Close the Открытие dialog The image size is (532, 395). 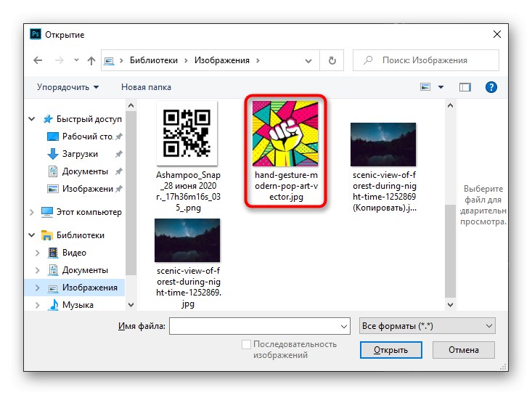click(x=497, y=34)
